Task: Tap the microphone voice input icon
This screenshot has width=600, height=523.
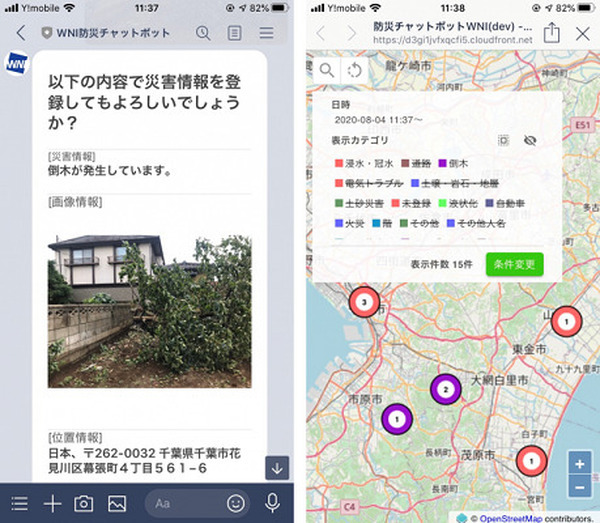Action: pos(272,503)
